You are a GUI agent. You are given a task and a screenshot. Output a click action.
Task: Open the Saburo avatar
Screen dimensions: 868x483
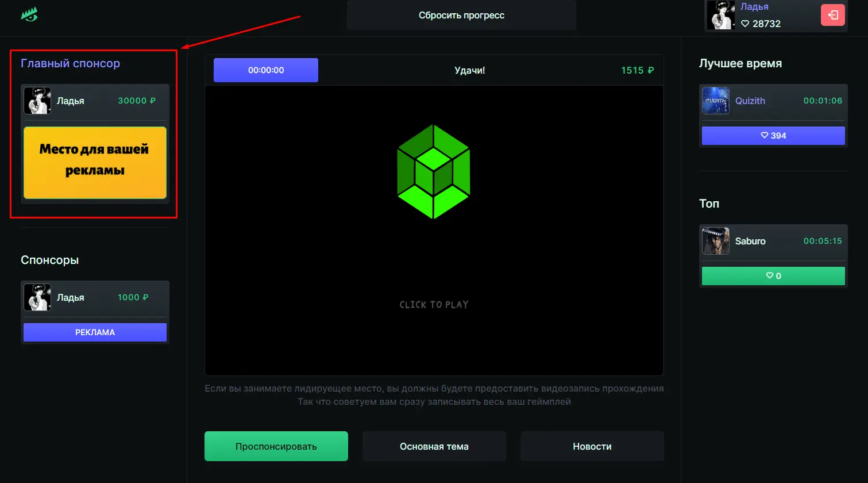tap(716, 241)
